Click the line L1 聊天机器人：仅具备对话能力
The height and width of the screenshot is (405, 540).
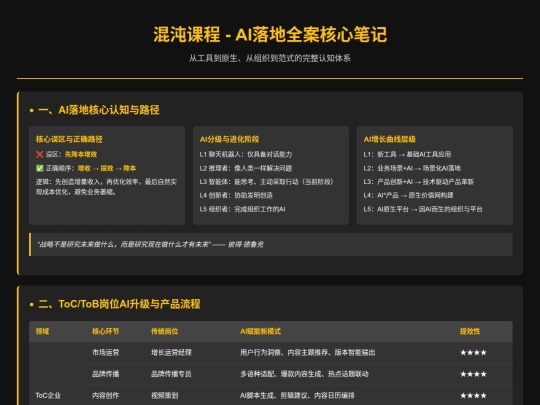pos(246,154)
